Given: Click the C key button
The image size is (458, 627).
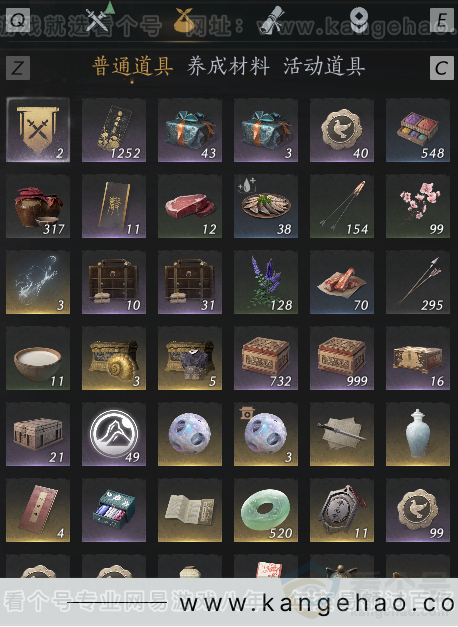Looking at the screenshot, I should [x=442, y=68].
